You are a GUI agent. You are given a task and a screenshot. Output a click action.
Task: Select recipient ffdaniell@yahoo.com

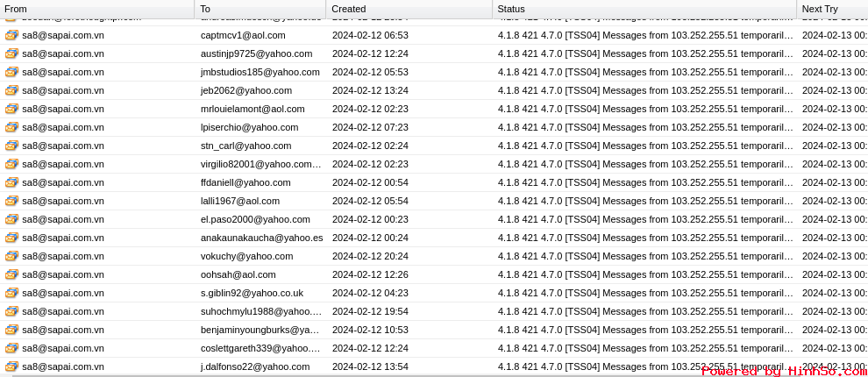point(245,182)
